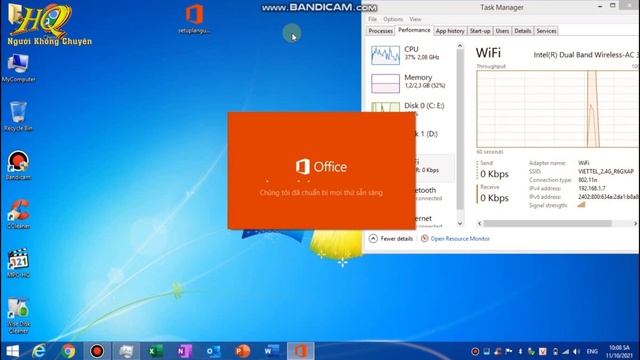Viewport: 640px width, 360px height.
Task: Select Wise Disk Cleaner desktop shortcut
Action: 18,316
